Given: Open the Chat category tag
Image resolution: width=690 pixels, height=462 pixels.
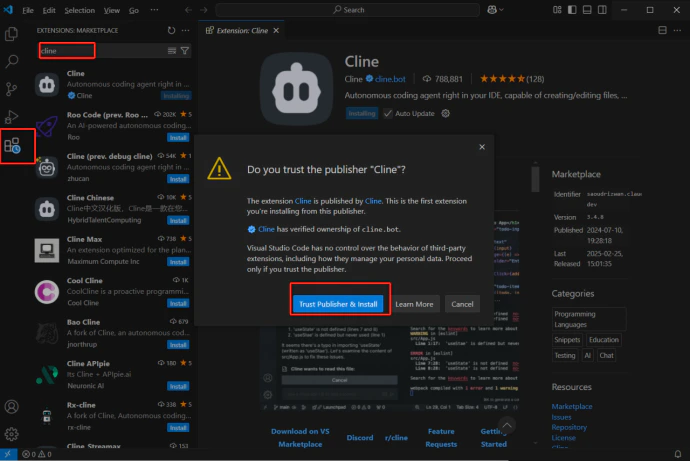Looking at the screenshot, I should coord(606,356).
